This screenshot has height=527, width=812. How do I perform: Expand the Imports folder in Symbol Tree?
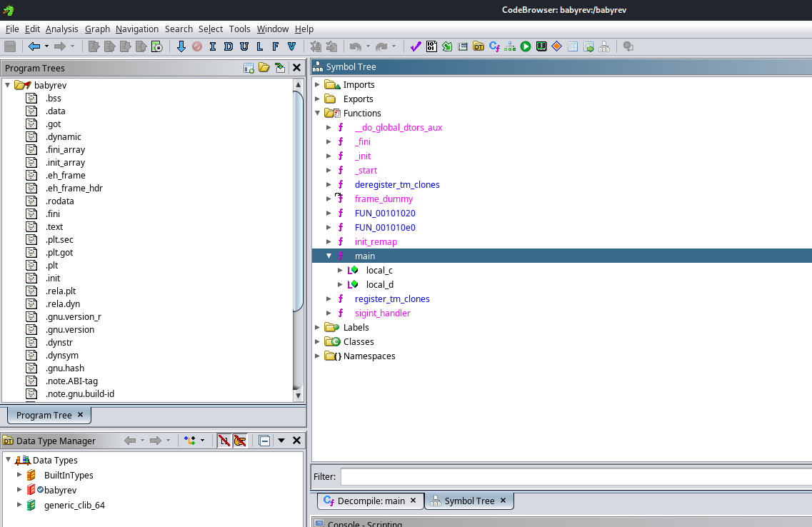(318, 84)
